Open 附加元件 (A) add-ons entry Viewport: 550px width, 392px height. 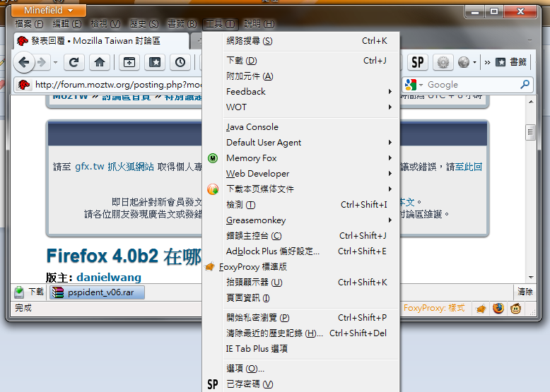301,76
